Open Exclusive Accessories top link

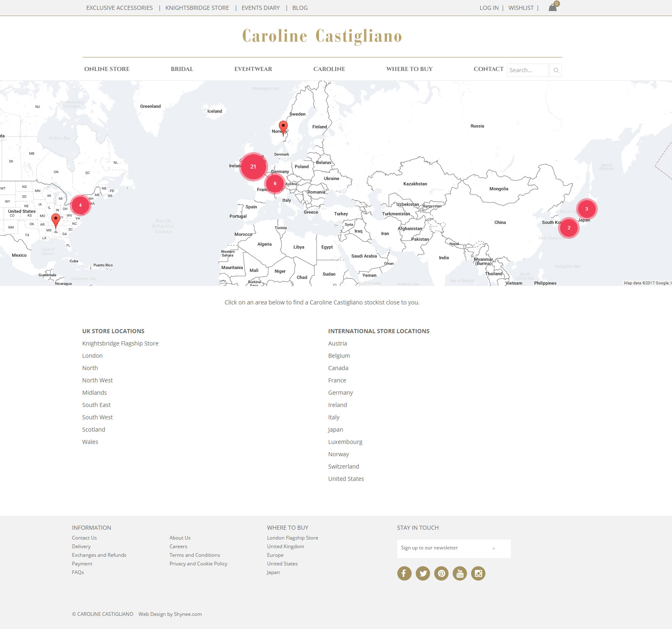119,8
